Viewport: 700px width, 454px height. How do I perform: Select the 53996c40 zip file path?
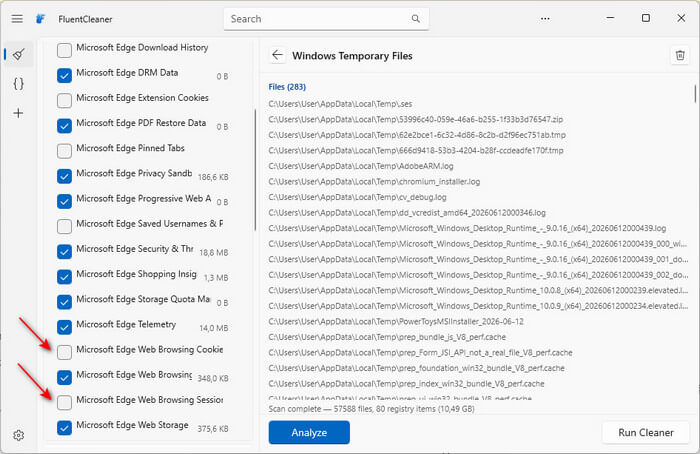416,119
